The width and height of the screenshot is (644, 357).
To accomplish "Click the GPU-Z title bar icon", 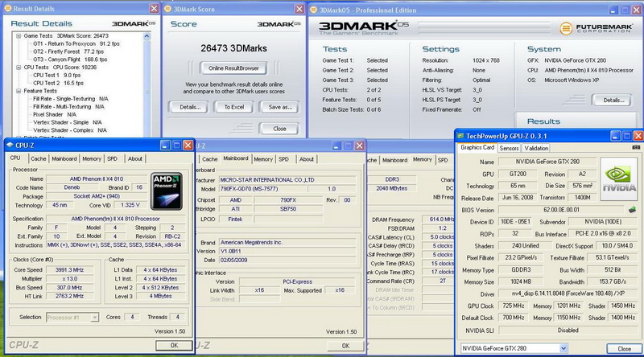I will (462, 134).
